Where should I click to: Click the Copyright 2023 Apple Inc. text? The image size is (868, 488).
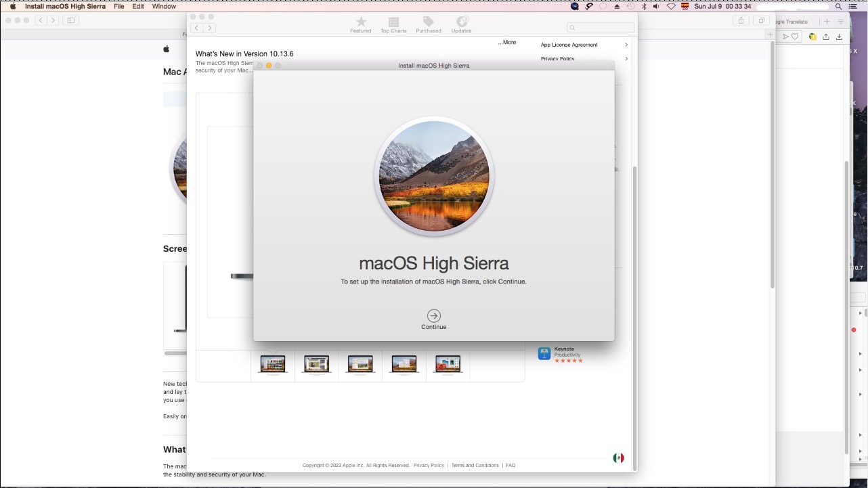(356, 466)
